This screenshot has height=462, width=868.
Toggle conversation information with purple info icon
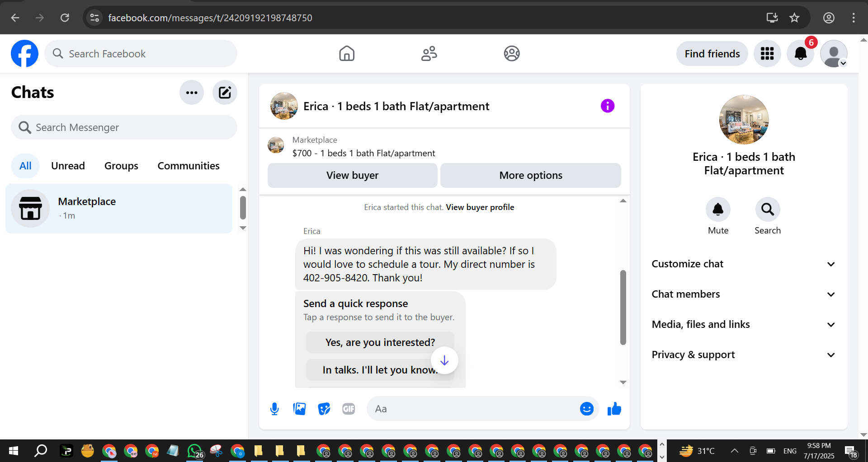(x=608, y=106)
